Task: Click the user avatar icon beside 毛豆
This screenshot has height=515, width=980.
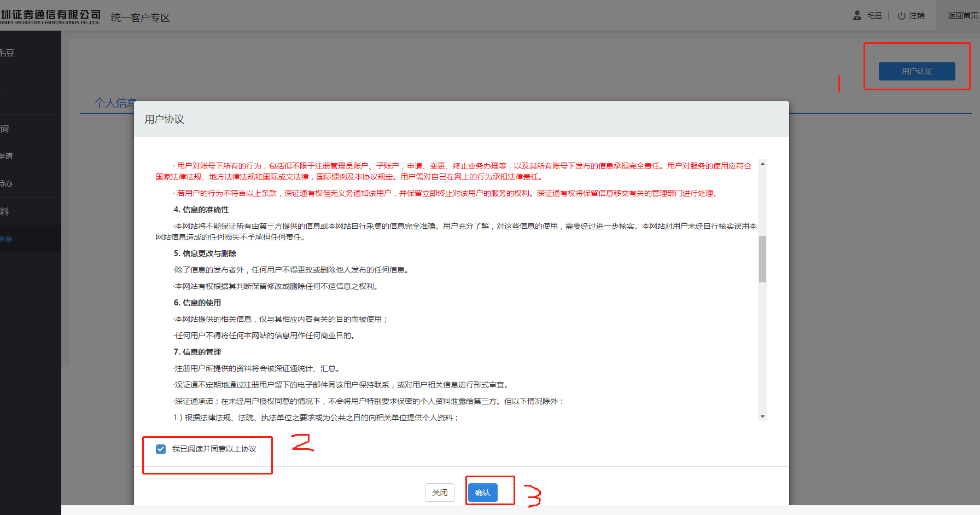Action: [857, 15]
